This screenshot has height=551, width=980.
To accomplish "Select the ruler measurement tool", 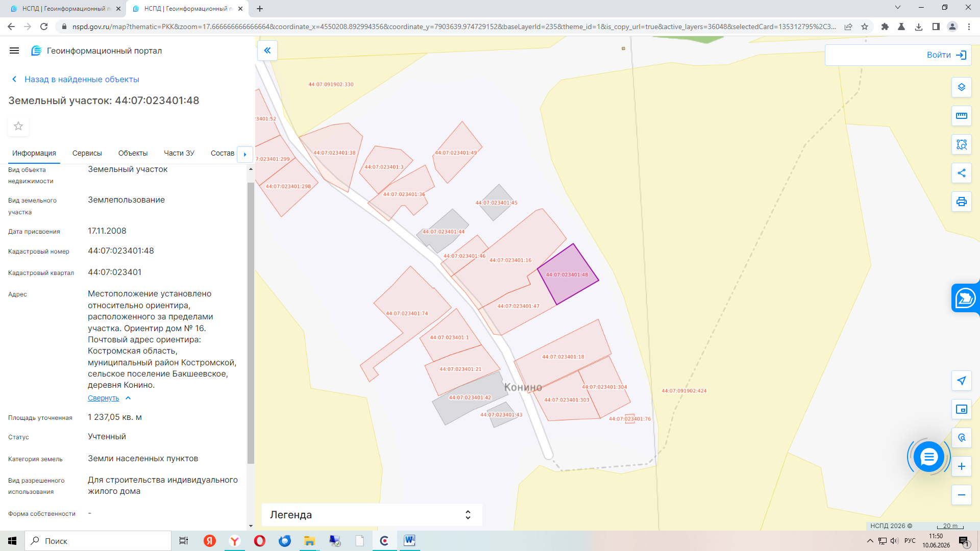I will (x=962, y=116).
